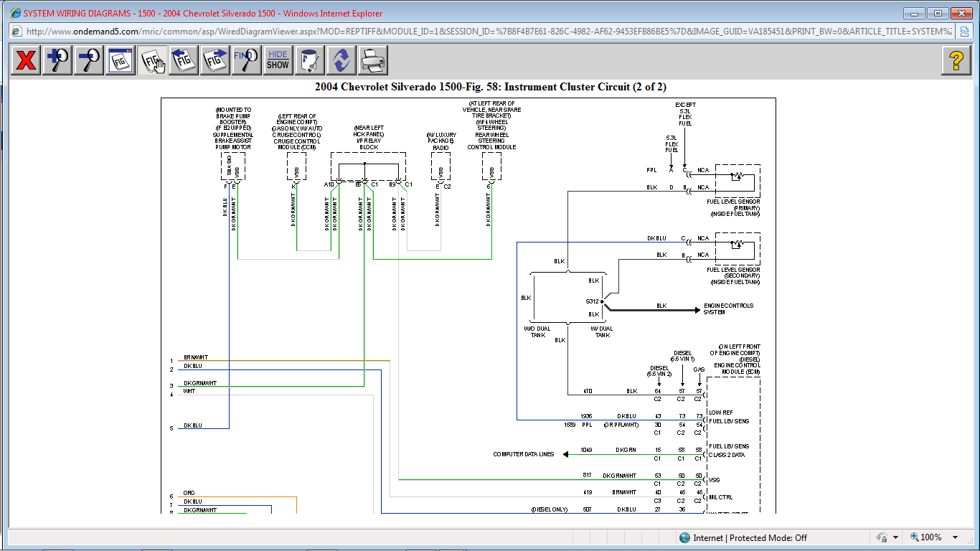Open the security lock dropdown arrow
This screenshot has width=980, height=551.
895,537
